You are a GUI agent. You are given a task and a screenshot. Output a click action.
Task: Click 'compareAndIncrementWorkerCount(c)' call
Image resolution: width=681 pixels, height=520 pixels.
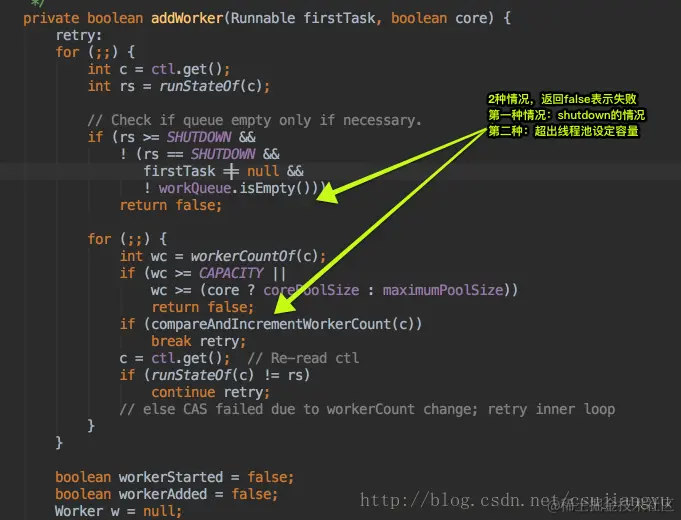tap(281, 324)
